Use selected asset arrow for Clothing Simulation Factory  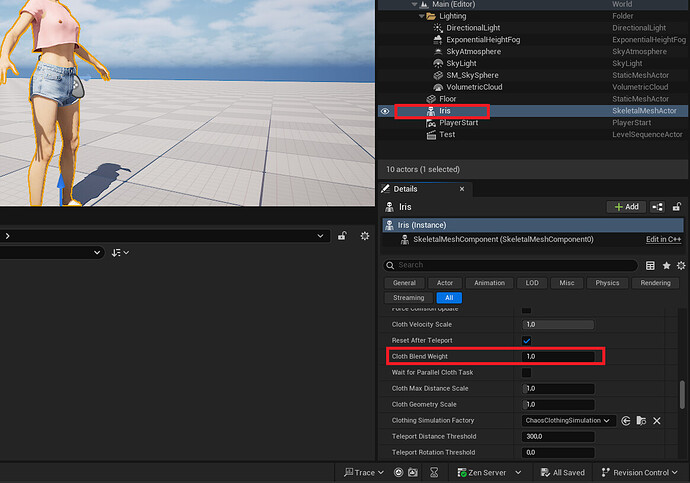coord(626,421)
